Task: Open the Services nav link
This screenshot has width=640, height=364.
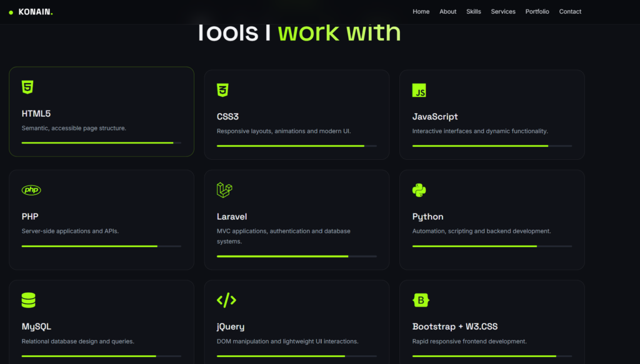Action: point(503,12)
